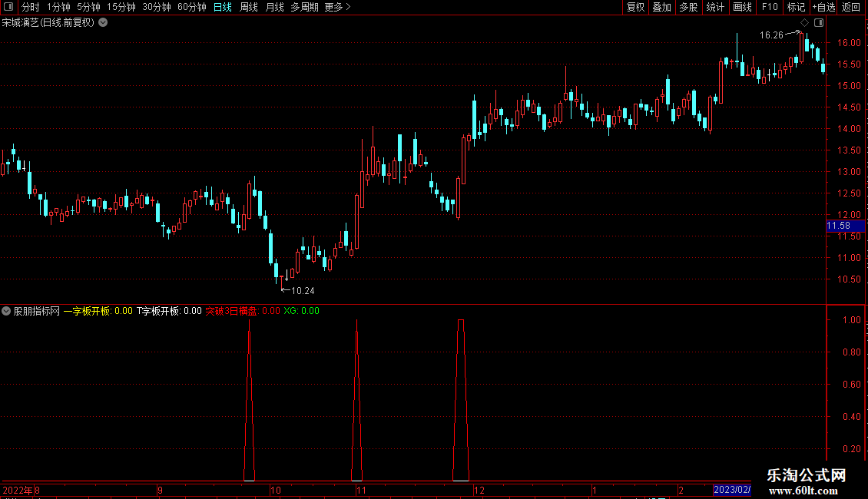The image size is (868, 499).
Task: Open the 多股 multi-stock view
Action: [689, 7]
